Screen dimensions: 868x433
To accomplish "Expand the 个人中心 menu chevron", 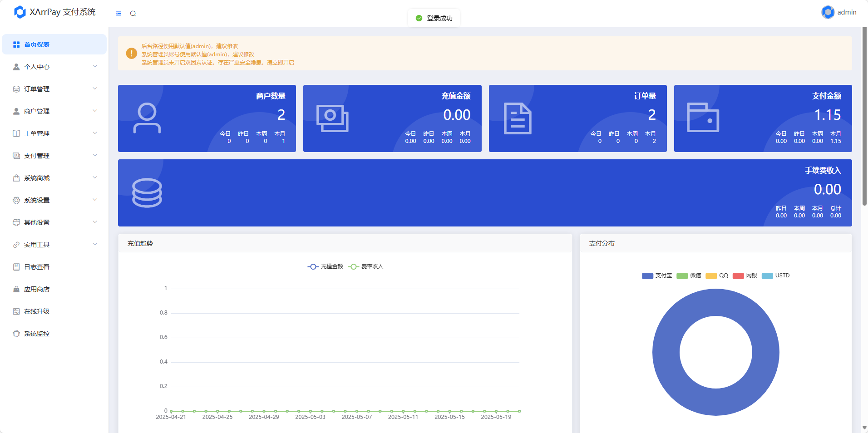I will 95,67.
